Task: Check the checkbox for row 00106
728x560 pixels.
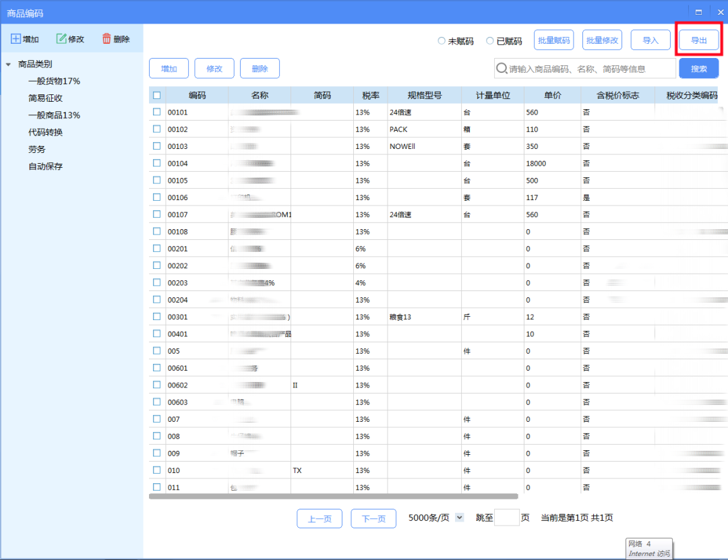Action: point(157,197)
